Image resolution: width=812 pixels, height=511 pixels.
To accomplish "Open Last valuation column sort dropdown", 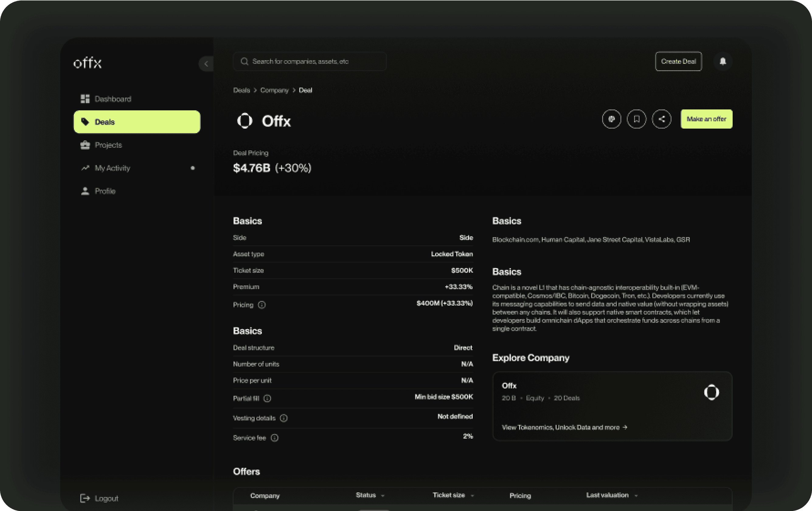I will (636, 495).
